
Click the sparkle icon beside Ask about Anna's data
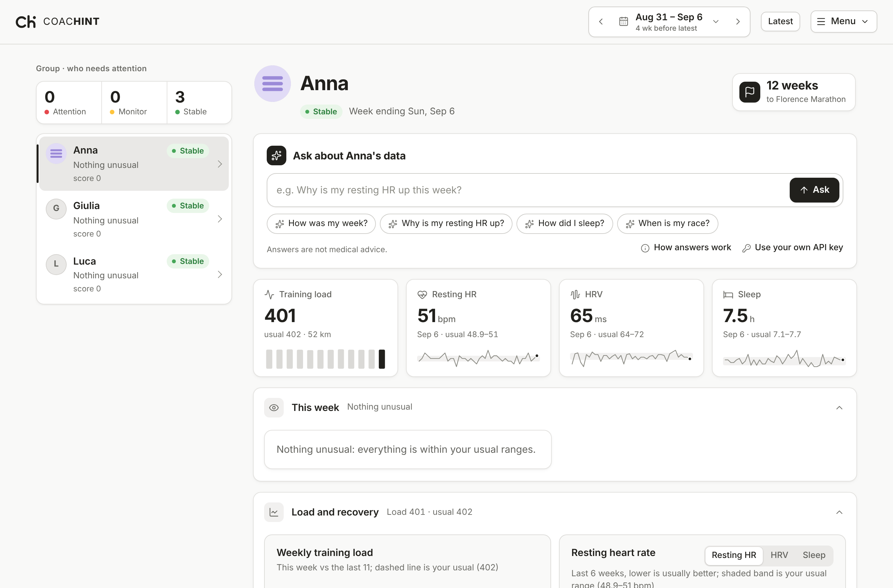(x=277, y=155)
